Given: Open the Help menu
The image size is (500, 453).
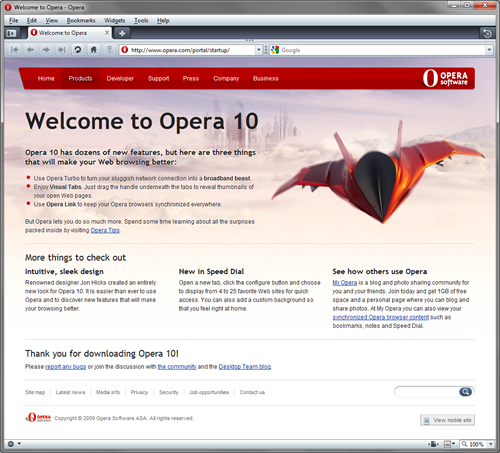Looking at the screenshot, I should click(163, 21).
